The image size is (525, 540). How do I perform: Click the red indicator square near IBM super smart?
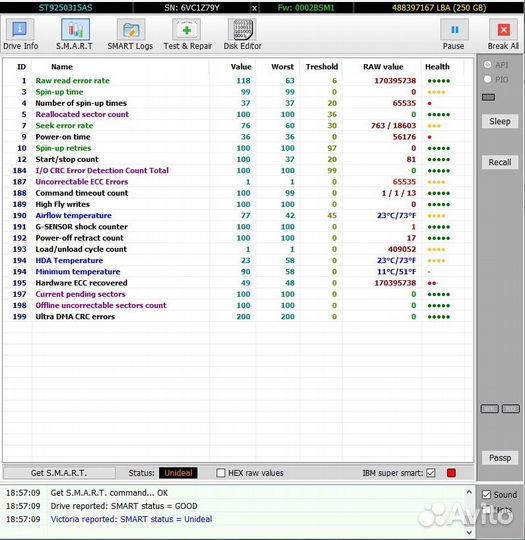451,473
